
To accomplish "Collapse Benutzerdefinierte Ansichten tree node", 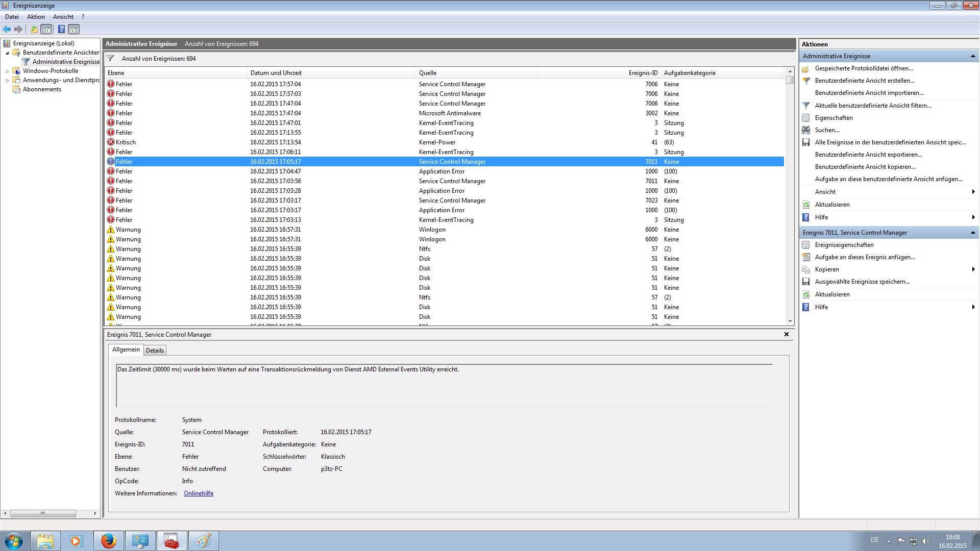I will tap(7, 53).
